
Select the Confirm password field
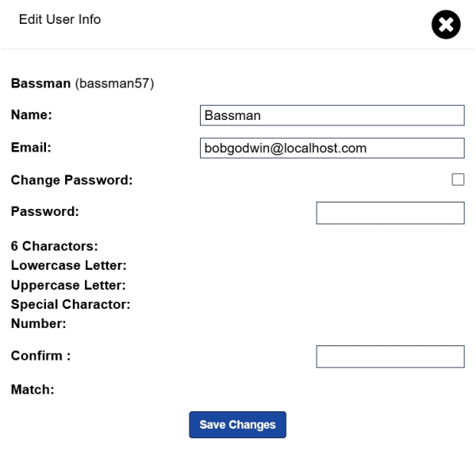pos(390,357)
